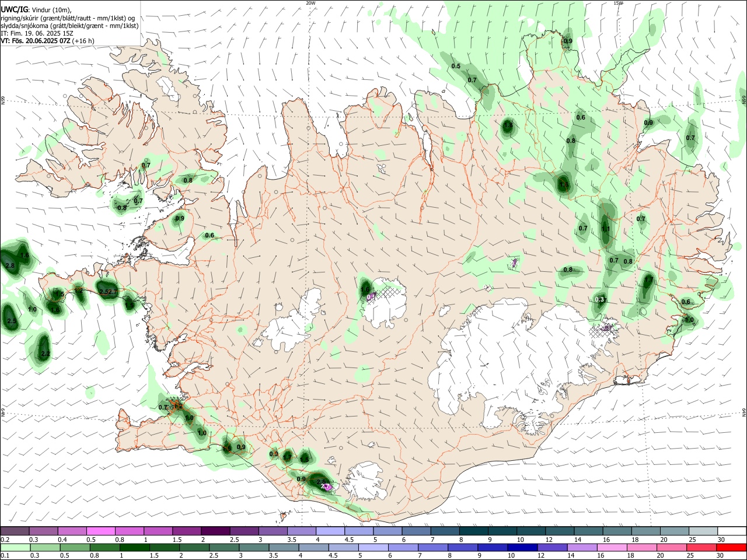The height and width of the screenshot is (560, 747).
Task: Click the '0.5' rainfall value off the north coast
Action: pyautogui.click(x=456, y=66)
